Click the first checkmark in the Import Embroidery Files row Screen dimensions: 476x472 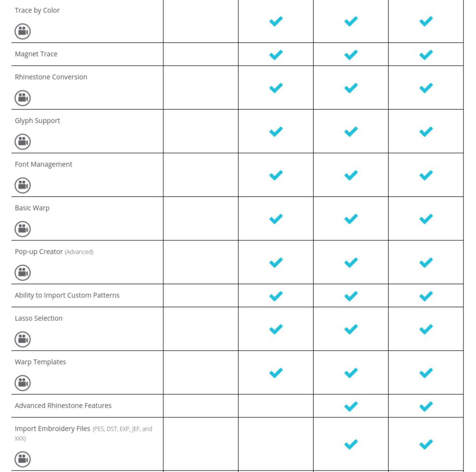(x=351, y=444)
